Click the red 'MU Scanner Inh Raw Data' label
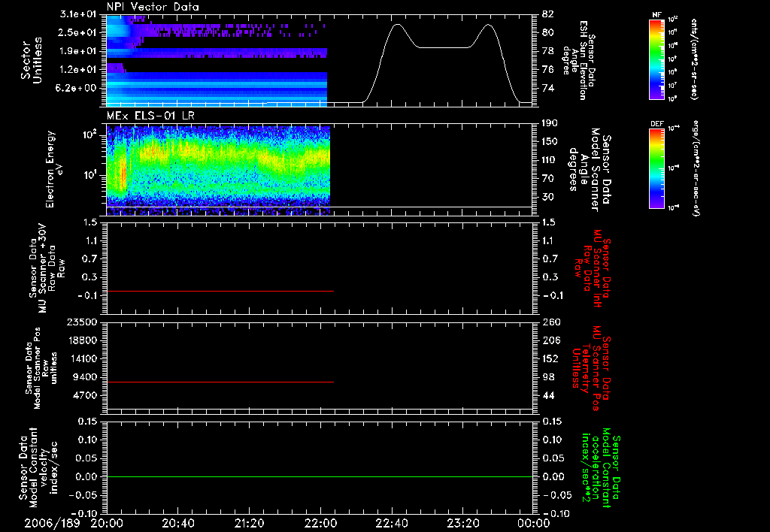Image resolution: width=770 pixels, height=532 pixels. tap(591, 268)
